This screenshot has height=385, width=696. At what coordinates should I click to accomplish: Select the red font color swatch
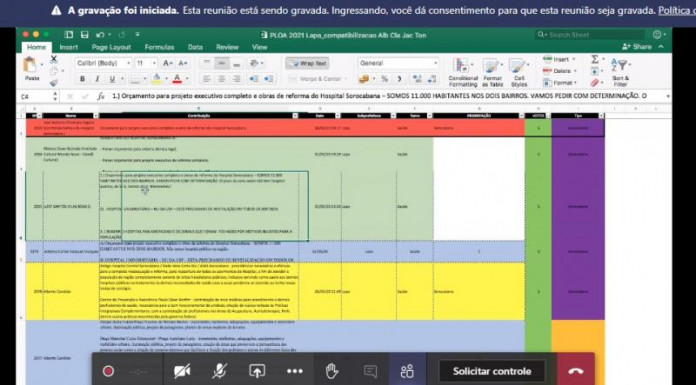tap(177, 79)
